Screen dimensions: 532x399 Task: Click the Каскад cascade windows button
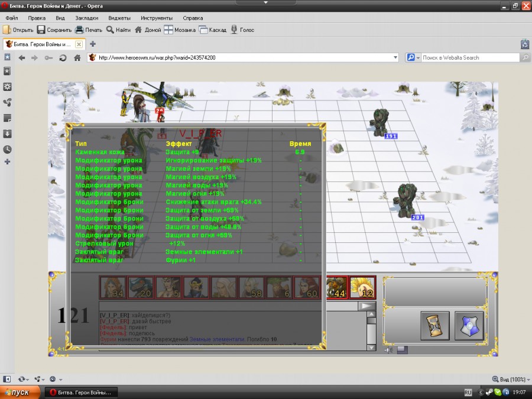pyautogui.click(x=212, y=30)
